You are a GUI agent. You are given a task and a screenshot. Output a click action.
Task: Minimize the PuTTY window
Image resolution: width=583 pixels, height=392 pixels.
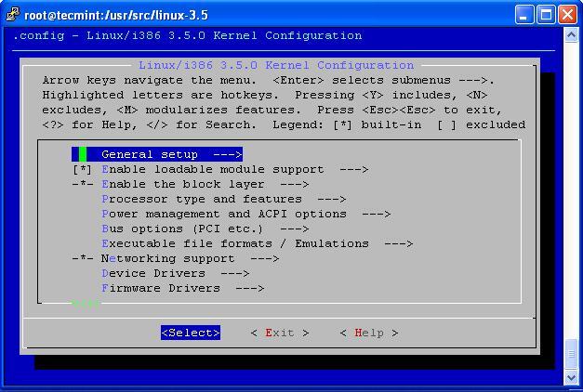524,15
